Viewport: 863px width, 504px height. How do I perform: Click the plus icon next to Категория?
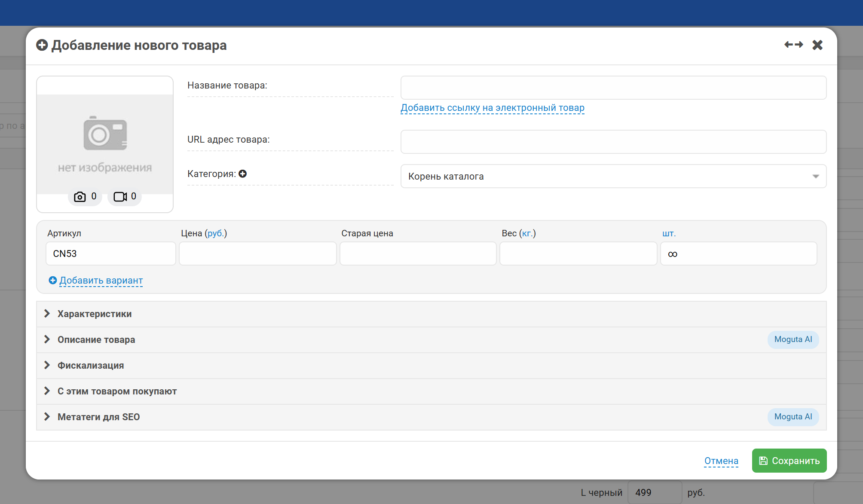[x=243, y=174]
